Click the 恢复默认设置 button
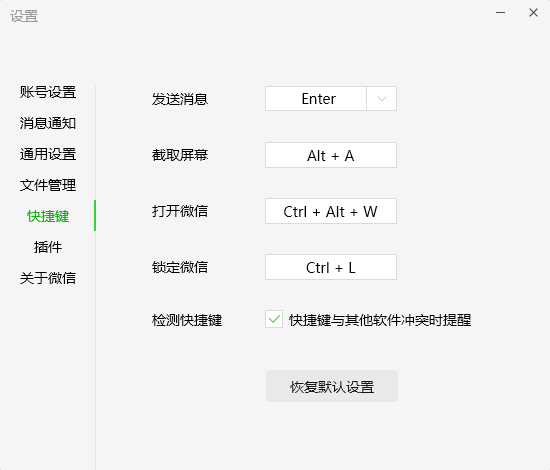Image resolution: width=550 pixels, height=470 pixels. point(332,386)
